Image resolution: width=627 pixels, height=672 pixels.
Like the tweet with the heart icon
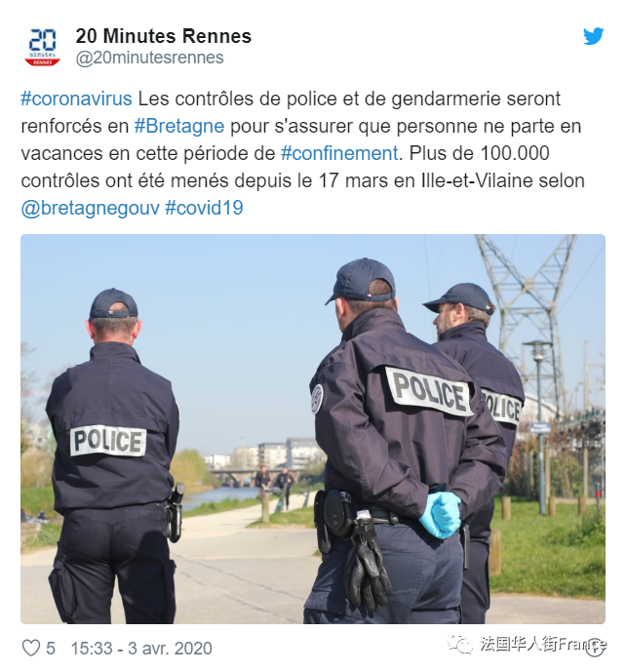pos(31,648)
